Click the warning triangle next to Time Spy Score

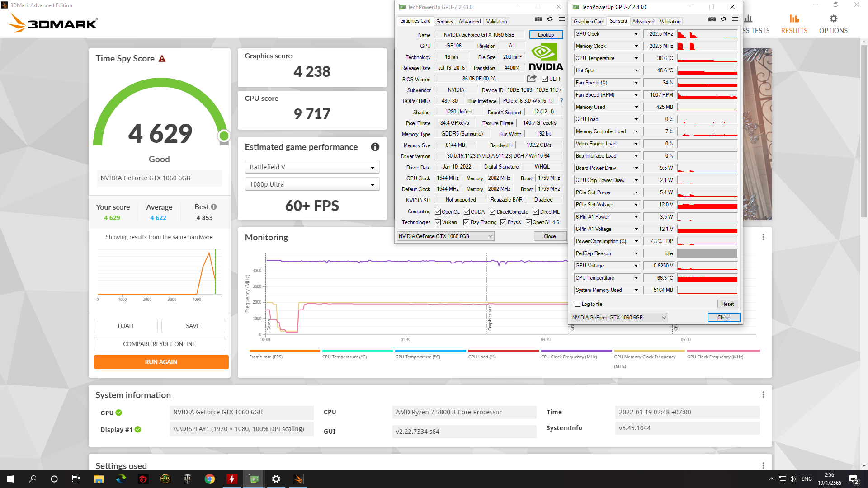coord(163,58)
